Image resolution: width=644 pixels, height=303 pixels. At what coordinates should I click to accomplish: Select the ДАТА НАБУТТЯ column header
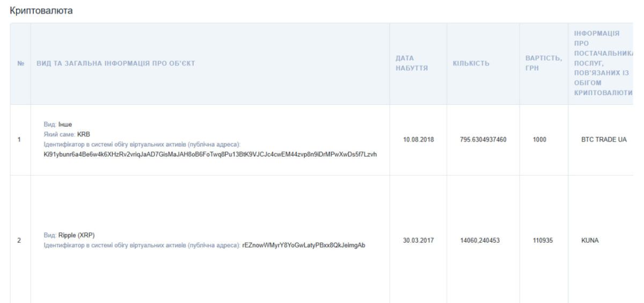click(x=411, y=63)
